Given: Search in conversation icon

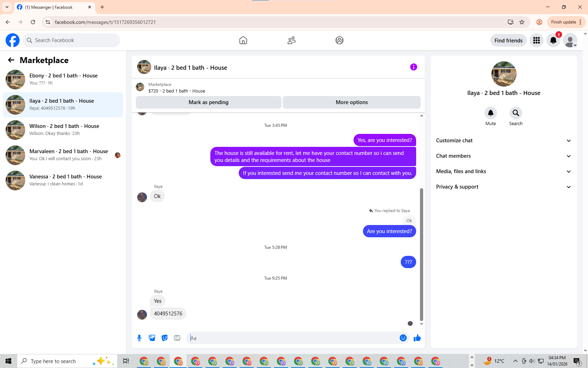Looking at the screenshot, I should point(516,113).
